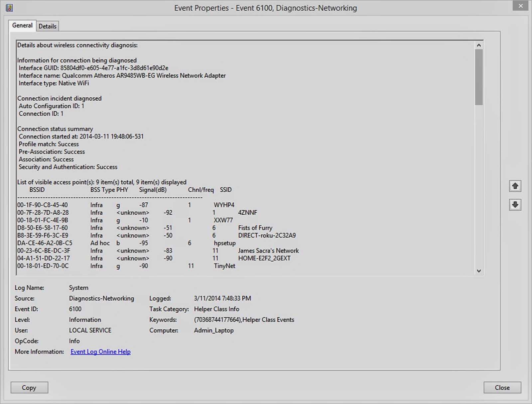Click the User value LOCAL SERVICE
The width and height of the screenshot is (532, 404).
pyautogui.click(x=90, y=330)
